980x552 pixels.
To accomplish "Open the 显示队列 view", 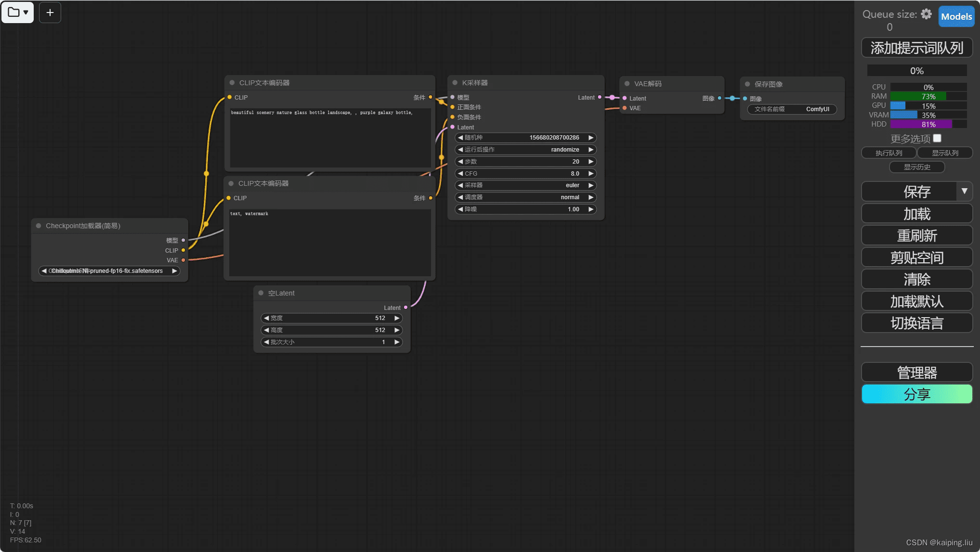I will coord(945,153).
